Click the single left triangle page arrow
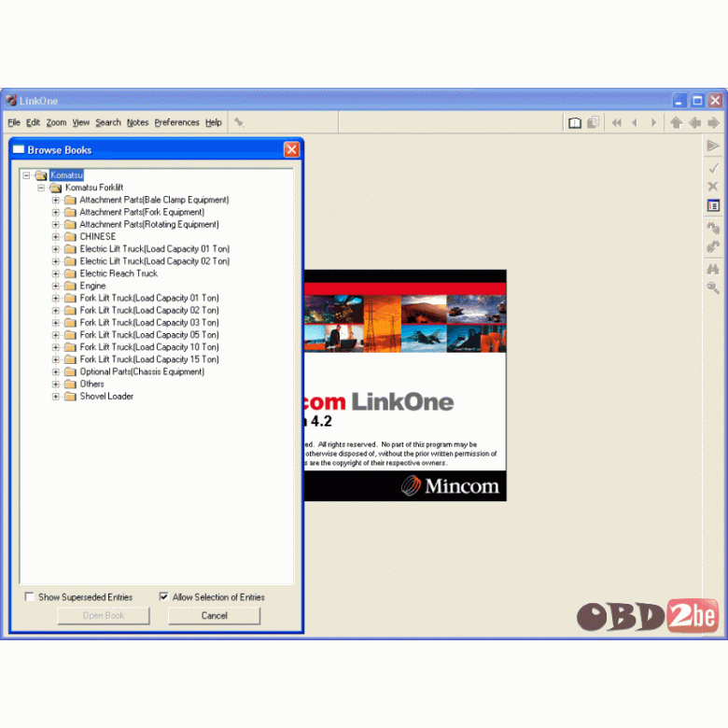Screen dimensions: 728x728 coord(635,123)
